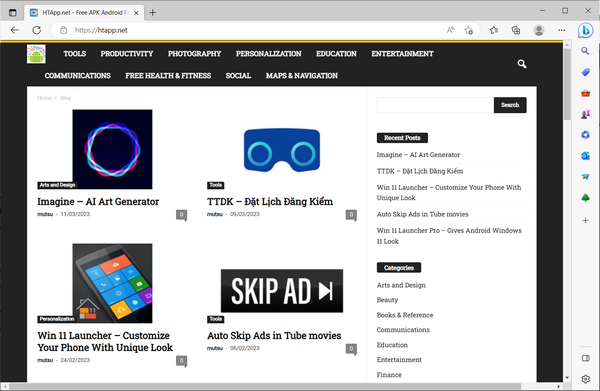This screenshot has width=600, height=391.
Task: Open the SKIP AD thumbnail image
Action: pos(282,291)
